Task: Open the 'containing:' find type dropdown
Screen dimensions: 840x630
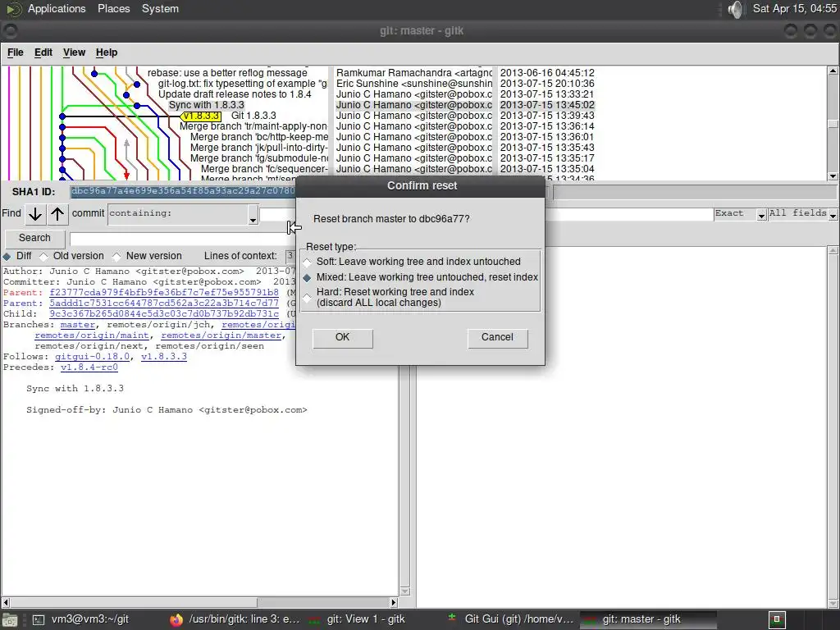Action: [x=253, y=216]
